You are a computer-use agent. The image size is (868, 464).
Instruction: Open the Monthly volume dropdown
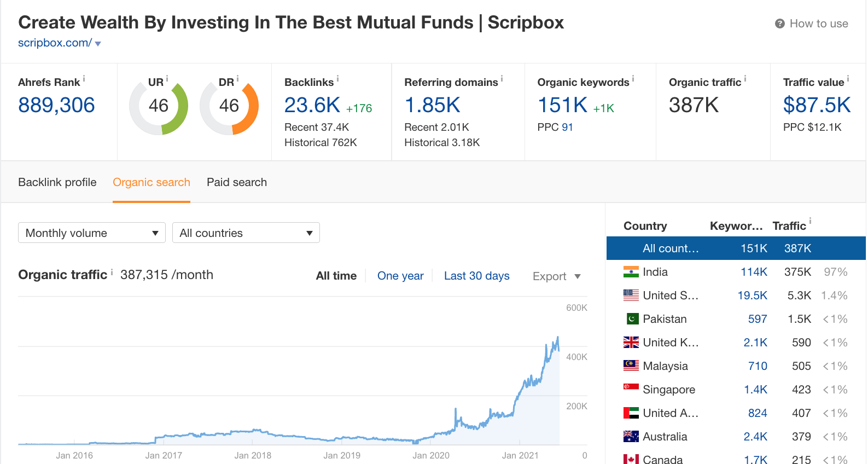(92, 233)
